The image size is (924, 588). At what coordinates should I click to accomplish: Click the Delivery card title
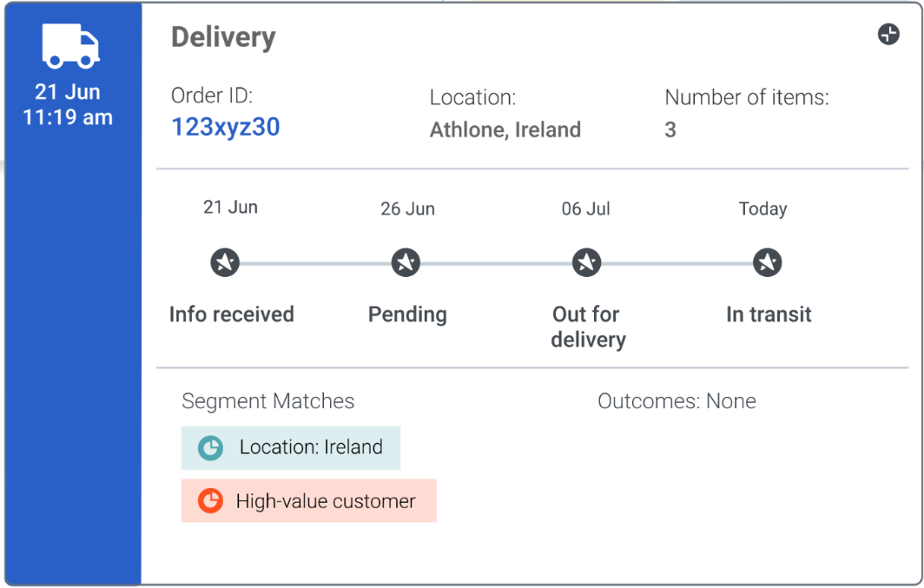(223, 37)
